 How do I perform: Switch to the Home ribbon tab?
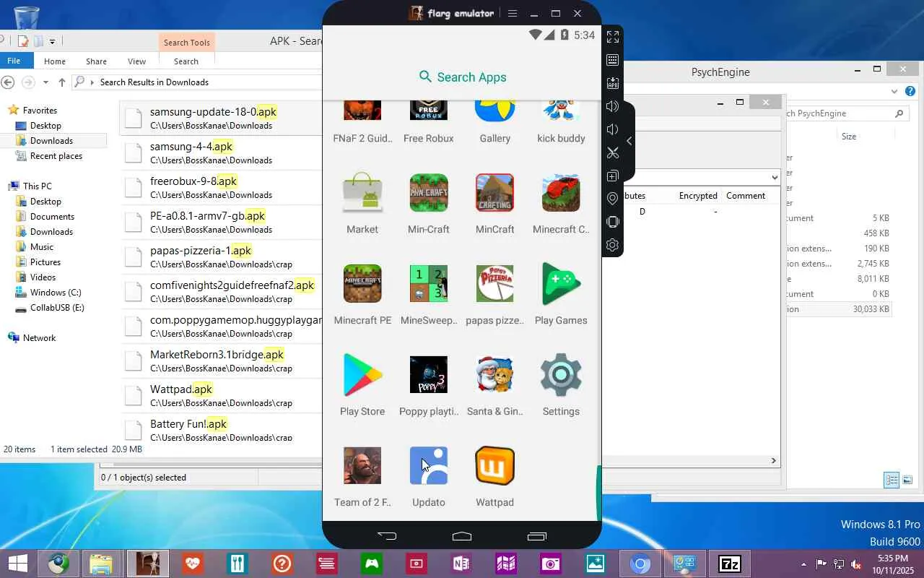[x=55, y=61]
